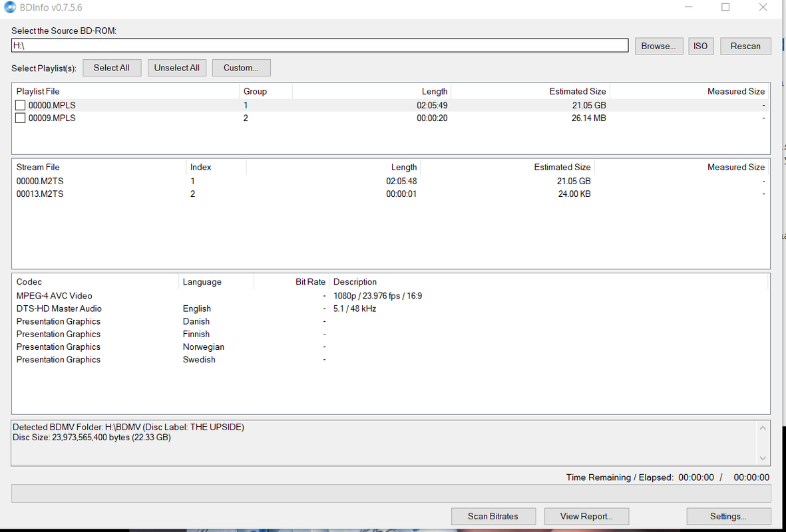The height and width of the screenshot is (532, 786).
Task: Click the 5.1 / 48 kHz description
Action: pyautogui.click(x=355, y=309)
